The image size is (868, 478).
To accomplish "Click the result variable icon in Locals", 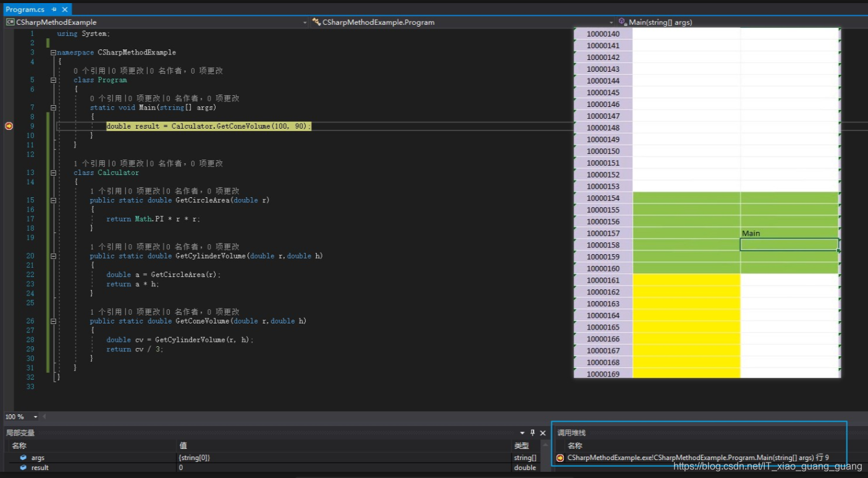I will 23,467.
